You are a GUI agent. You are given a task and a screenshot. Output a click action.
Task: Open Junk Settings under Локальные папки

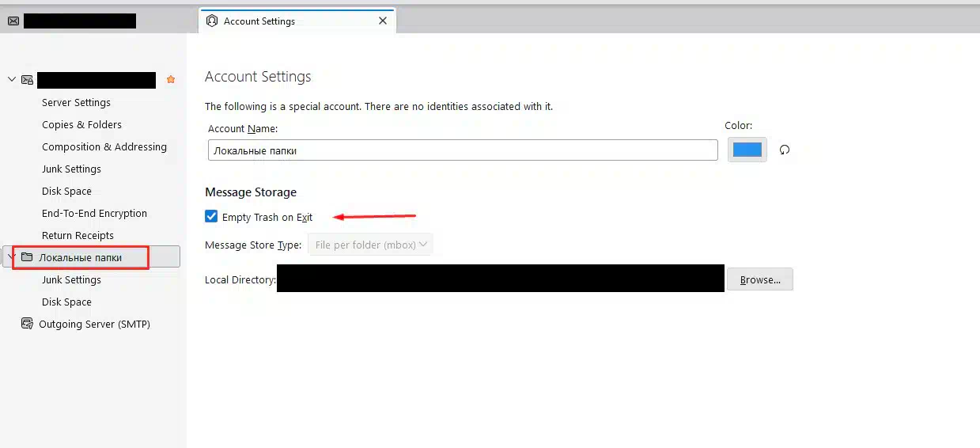pos(71,280)
